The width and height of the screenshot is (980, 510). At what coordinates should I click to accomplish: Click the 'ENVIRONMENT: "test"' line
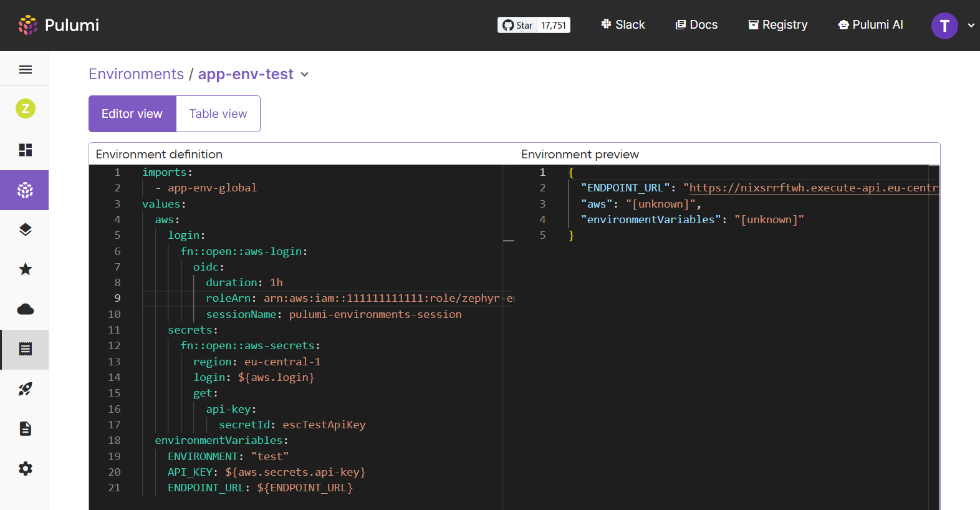[228, 456]
